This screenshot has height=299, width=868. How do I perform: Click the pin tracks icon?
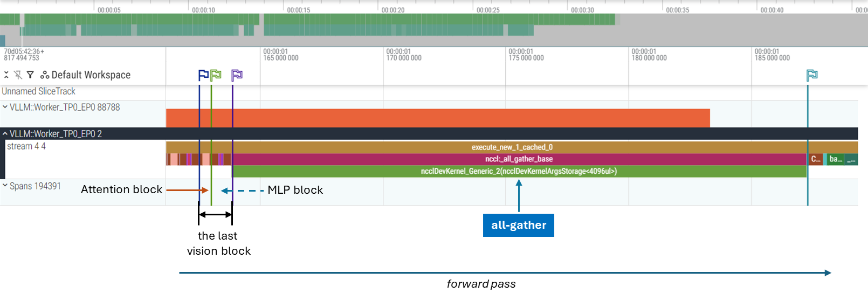point(18,75)
